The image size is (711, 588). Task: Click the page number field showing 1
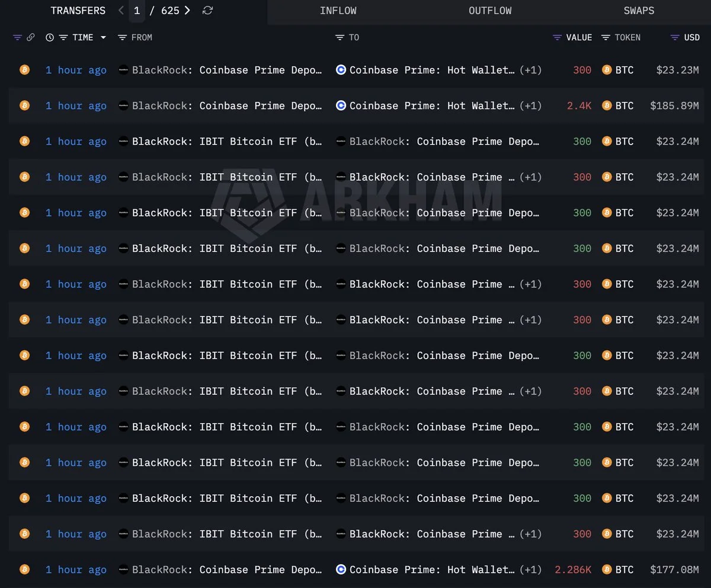pyautogui.click(x=137, y=10)
